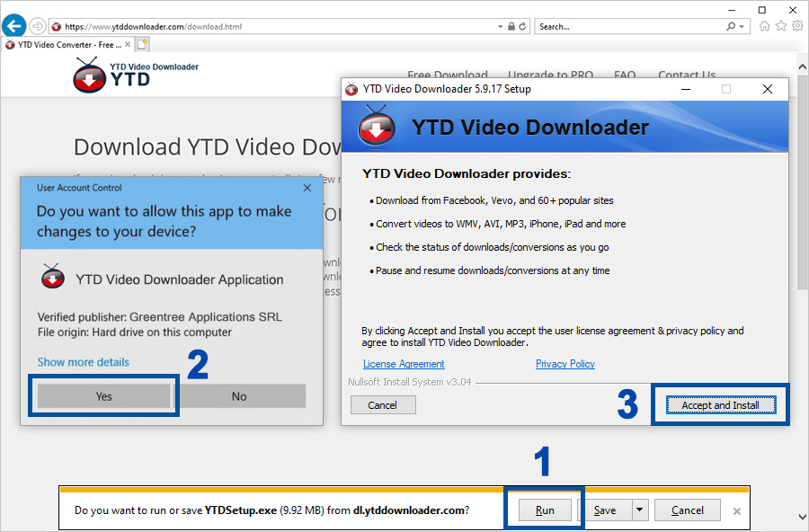Click 'Convert videos to WMV, AVI' bullet text
This screenshot has width=809, height=532.
(501, 224)
